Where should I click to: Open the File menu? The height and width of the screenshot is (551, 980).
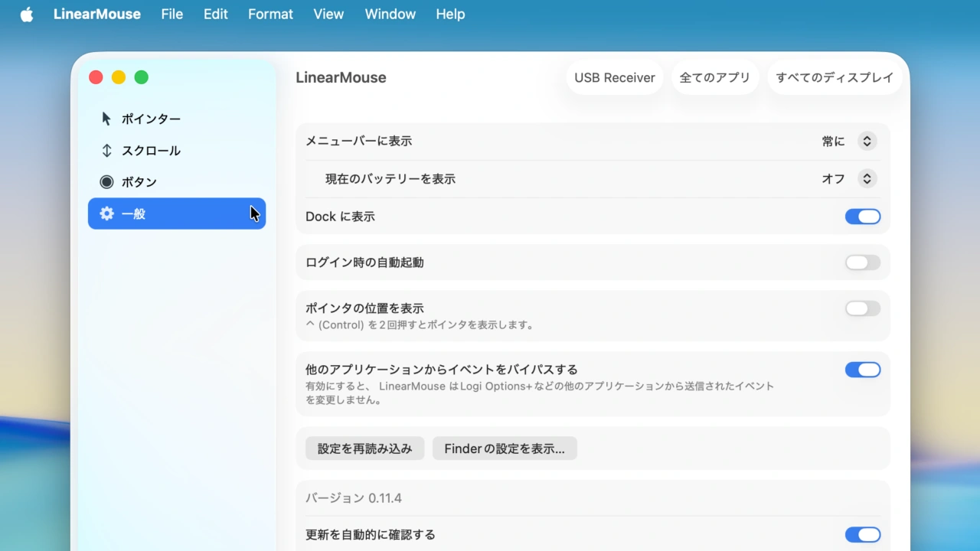coord(172,15)
